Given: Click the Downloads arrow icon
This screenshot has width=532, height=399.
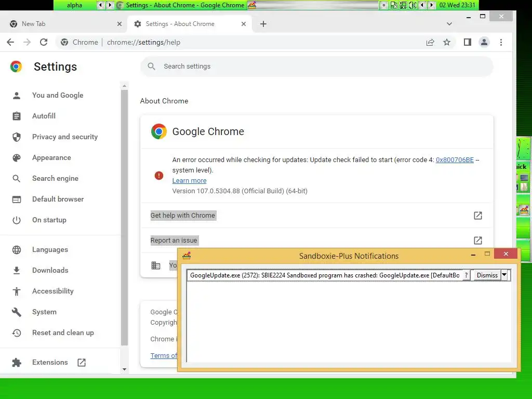Looking at the screenshot, I should click(x=16, y=270).
